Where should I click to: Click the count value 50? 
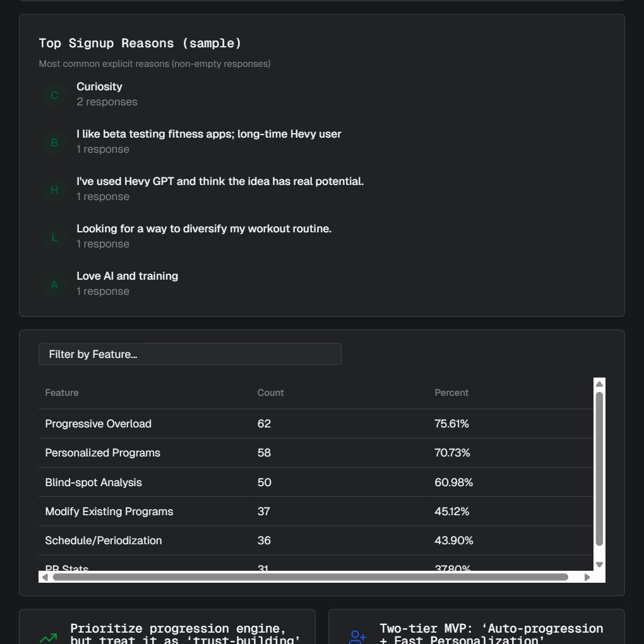[x=264, y=482]
